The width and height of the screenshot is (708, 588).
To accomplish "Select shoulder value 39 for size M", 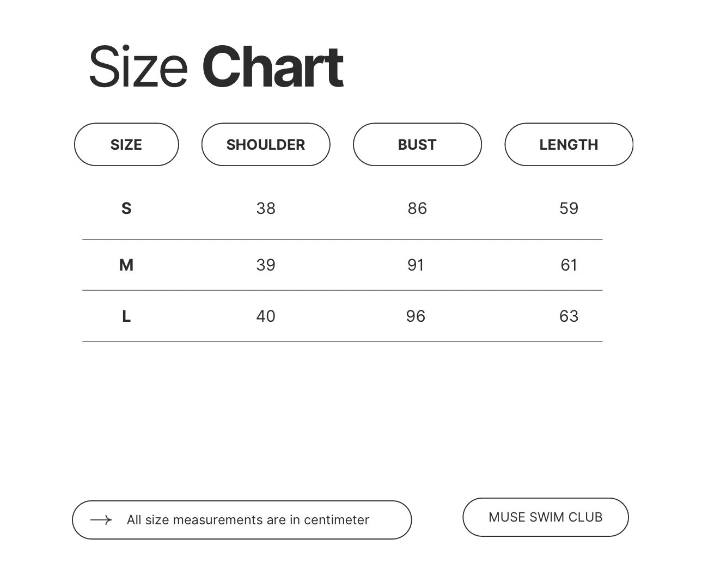I will tap(266, 265).
